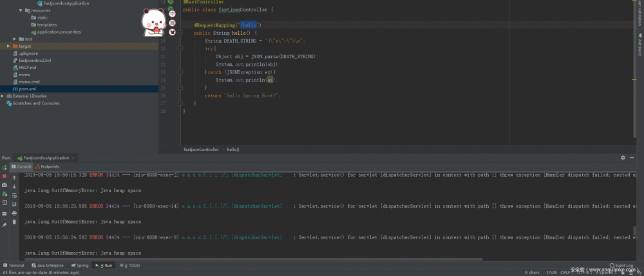Click the Rerun application icon in Run panel
The image size is (644, 276).
tap(5, 167)
